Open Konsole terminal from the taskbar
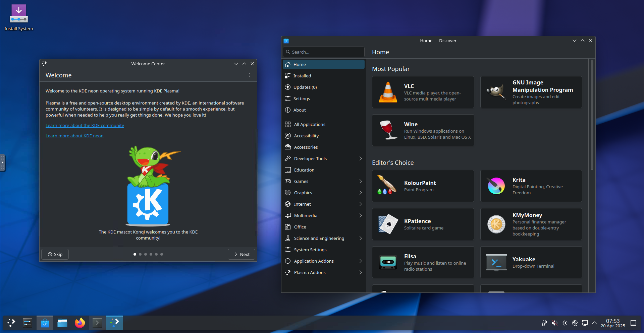The height and width of the screenshot is (333, 644). 97,323
